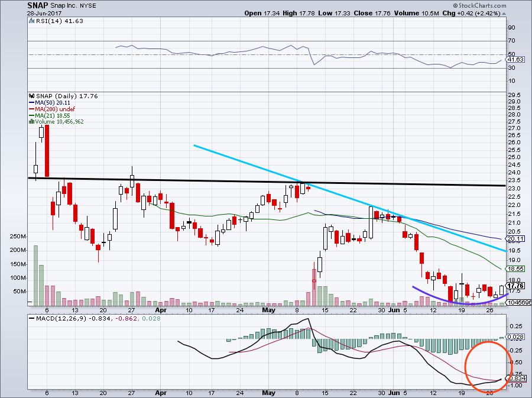
Task: Click the candlestick icon beside SNAP (Daily)
Action: (31, 96)
